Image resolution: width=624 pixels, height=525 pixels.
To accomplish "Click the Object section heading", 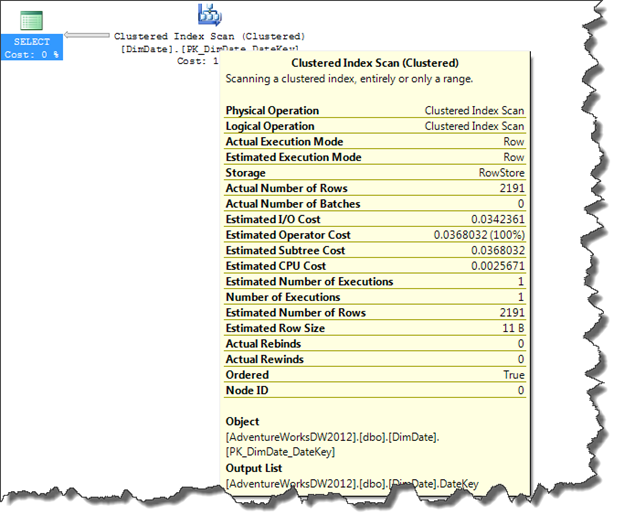I will tap(242, 421).
